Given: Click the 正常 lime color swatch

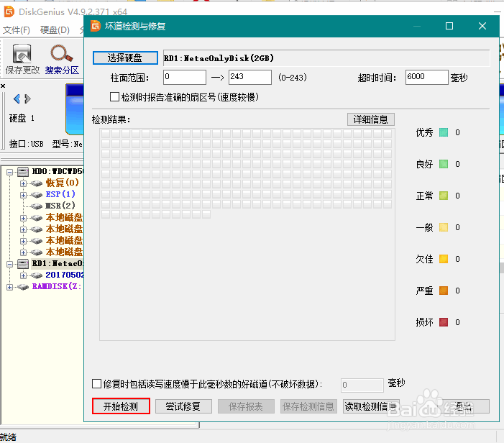Looking at the screenshot, I should click(444, 196).
